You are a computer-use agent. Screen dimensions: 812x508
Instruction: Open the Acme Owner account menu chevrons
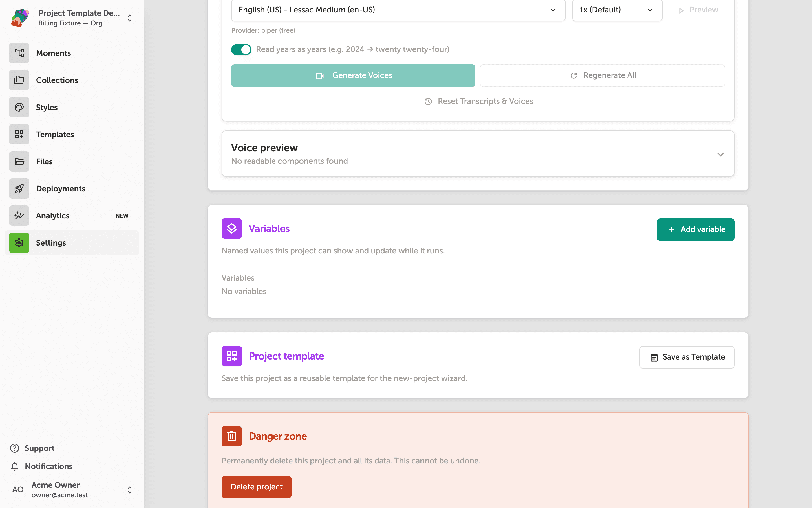pos(129,490)
